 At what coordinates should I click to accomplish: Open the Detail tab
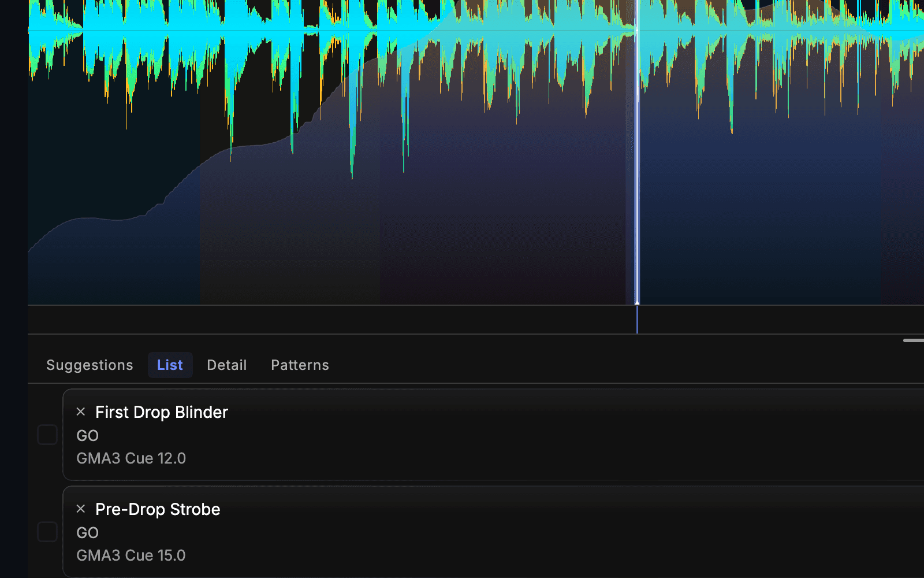(227, 365)
